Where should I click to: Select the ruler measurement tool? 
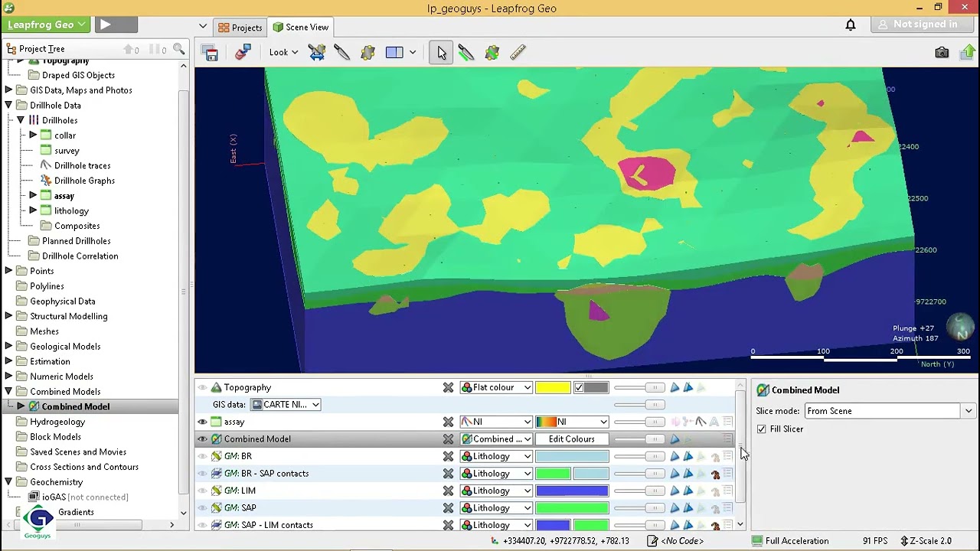518,52
